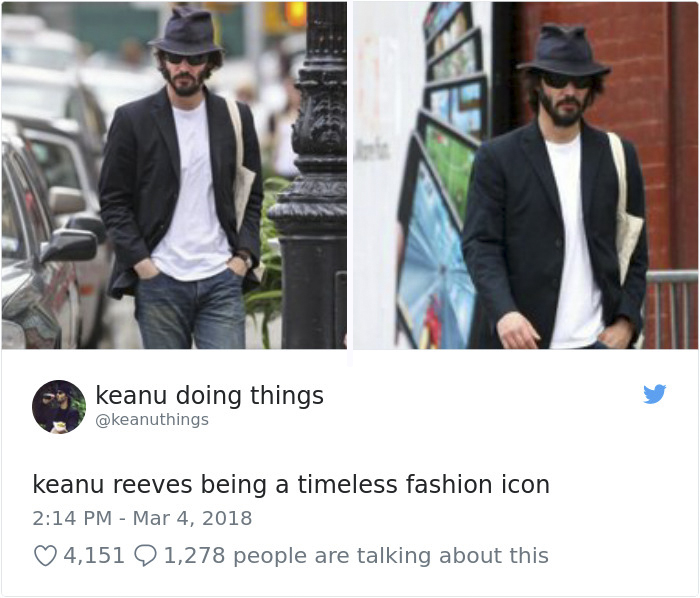Click the man's hat in the right photo
The image size is (700, 598).
click(564, 50)
